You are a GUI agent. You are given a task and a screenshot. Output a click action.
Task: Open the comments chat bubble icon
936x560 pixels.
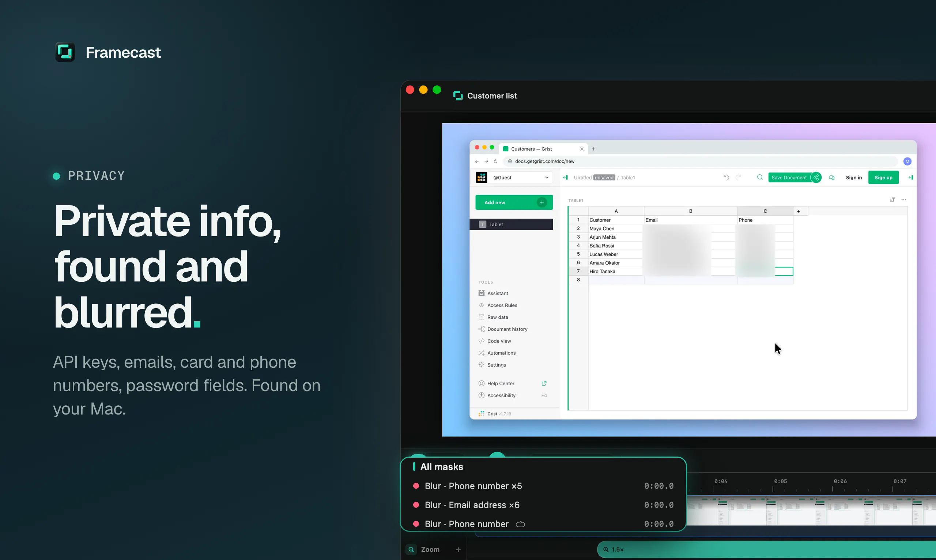click(832, 177)
